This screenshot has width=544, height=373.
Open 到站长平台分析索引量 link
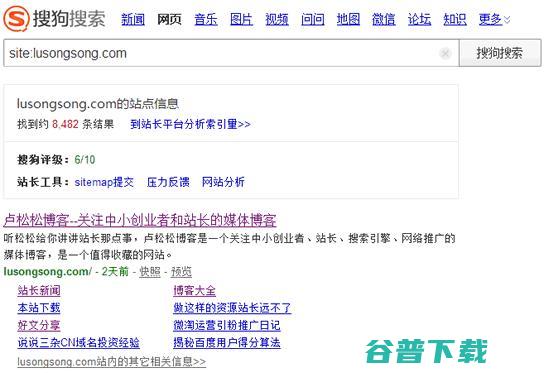[190, 124]
